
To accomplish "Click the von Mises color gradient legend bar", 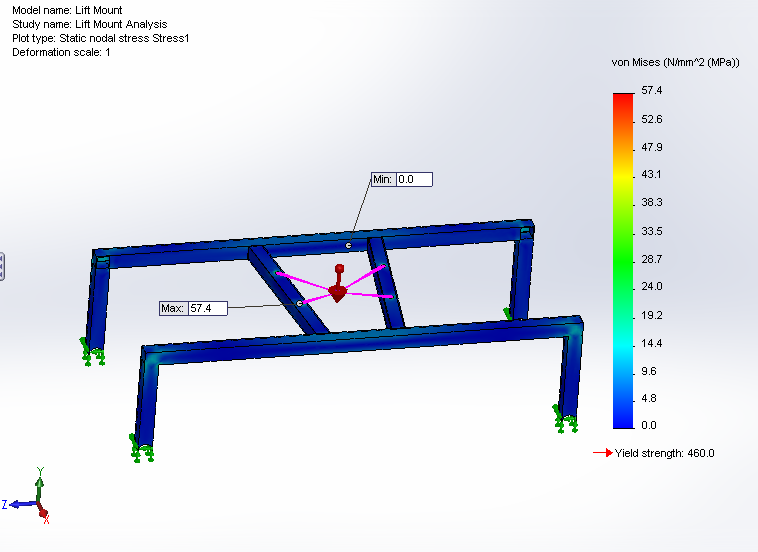I will coord(623,261).
